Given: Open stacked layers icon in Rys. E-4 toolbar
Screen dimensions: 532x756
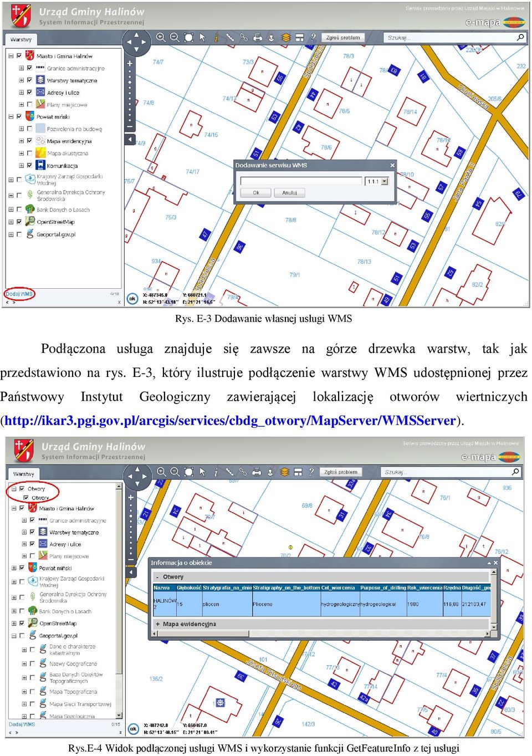Looking at the screenshot, I should (x=284, y=472).
